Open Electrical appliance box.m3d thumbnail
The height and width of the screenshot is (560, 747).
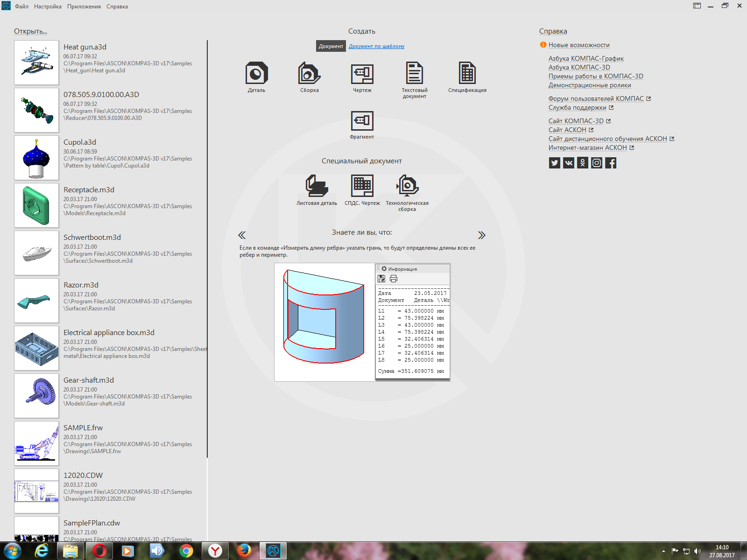(36, 348)
